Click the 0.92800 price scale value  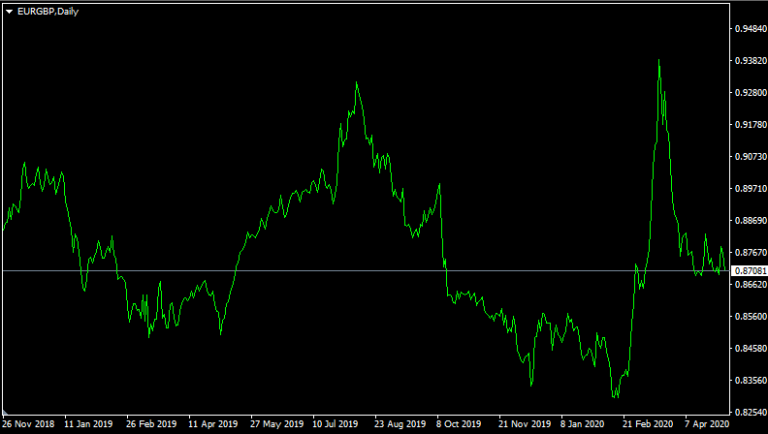[750, 93]
